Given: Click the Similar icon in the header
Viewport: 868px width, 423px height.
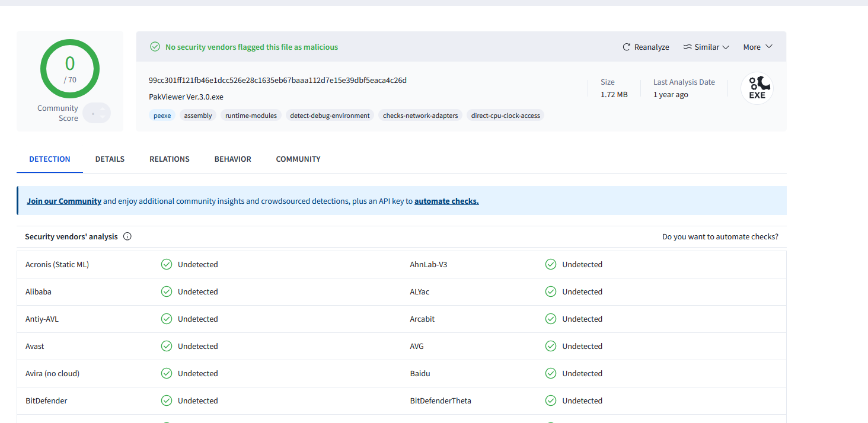Looking at the screenshot, I should click(x=687, y=47).
